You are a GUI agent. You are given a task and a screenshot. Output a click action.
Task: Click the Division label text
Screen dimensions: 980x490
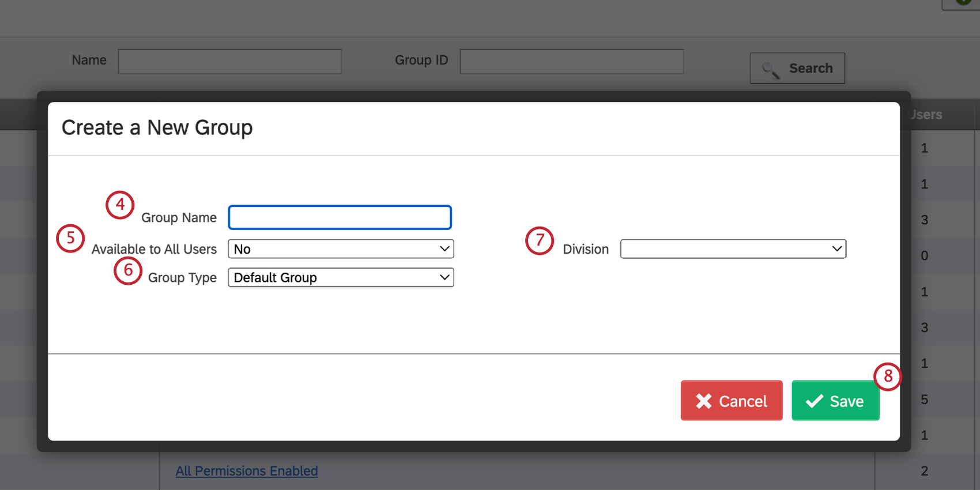pos(586,249)
